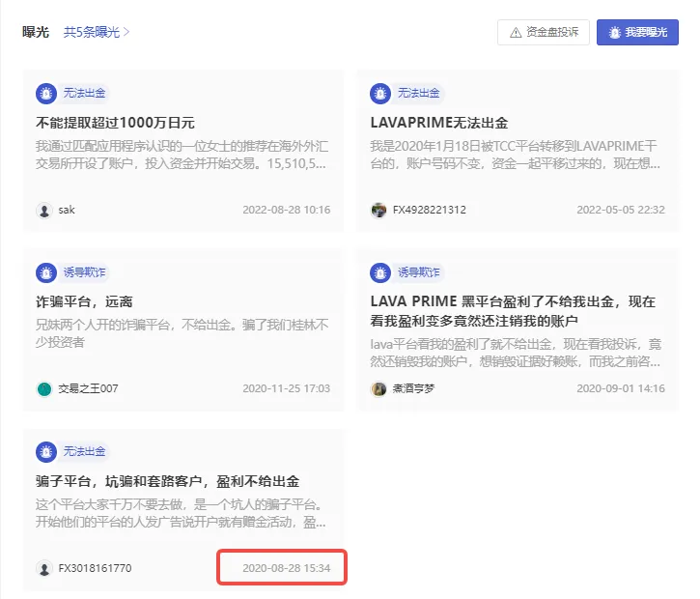Click excerpt starting 我是2020年1月18日被TCC
This screenshot has width=700, height=599.
(516, 155)
